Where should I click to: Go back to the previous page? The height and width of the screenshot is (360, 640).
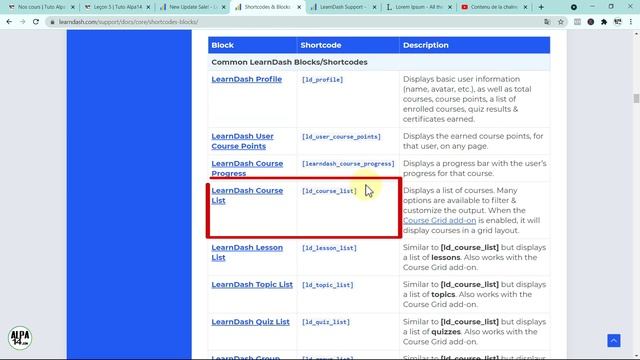coord(9,22)
